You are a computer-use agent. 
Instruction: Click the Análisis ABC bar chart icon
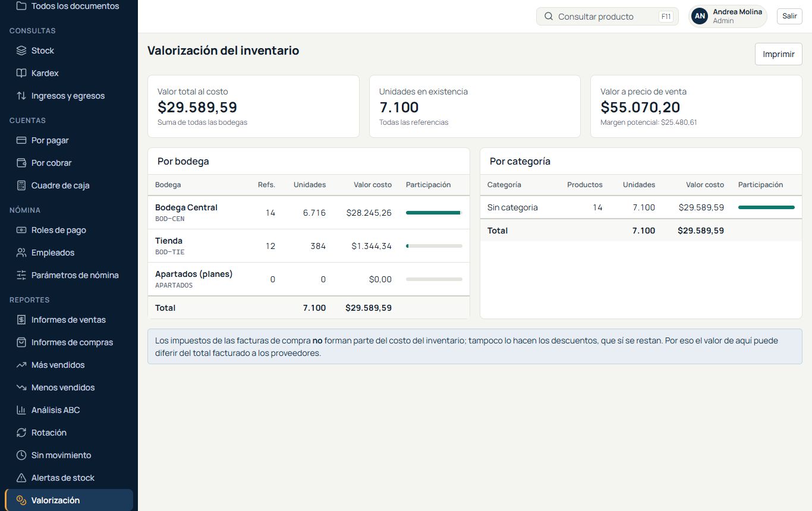point(21,410)
